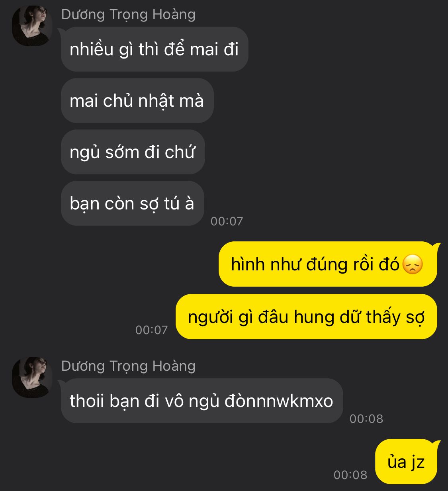Tap the top profile avatar of the sender
This screenshot has width=448, height=491.
[32, 26]
